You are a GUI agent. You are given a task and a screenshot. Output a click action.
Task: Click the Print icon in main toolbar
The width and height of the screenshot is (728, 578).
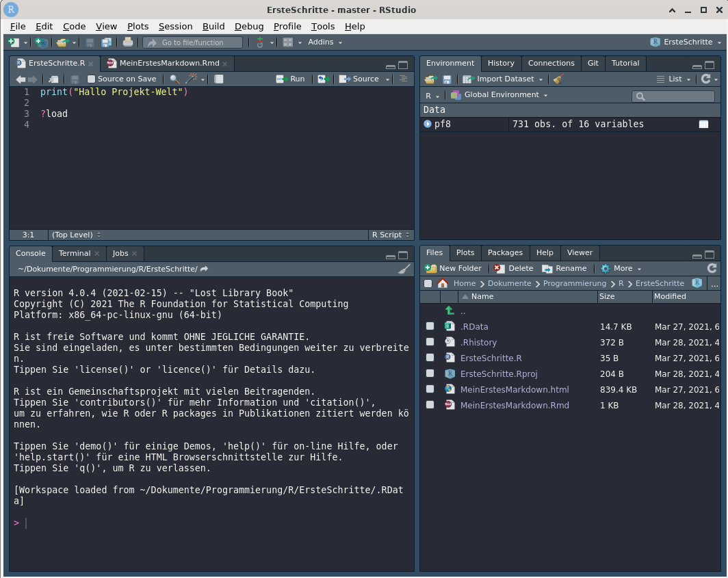[x=128, y=42]
